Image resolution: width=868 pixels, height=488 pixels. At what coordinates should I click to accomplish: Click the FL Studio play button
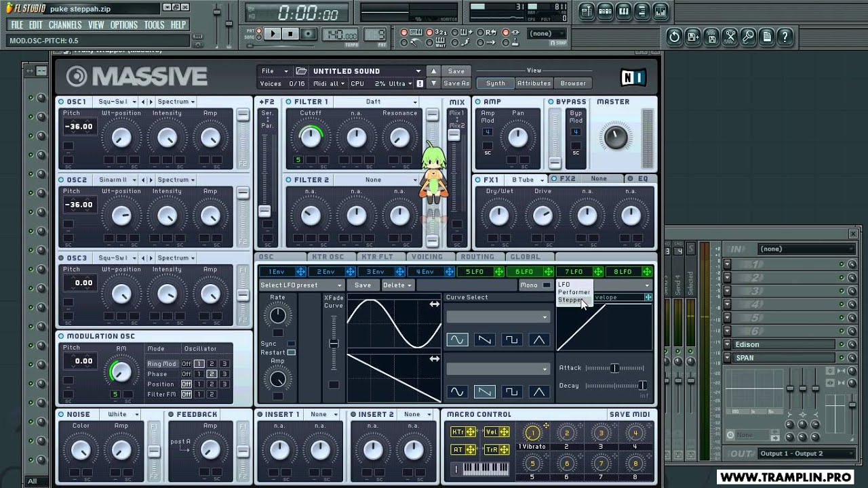(273, 34)
